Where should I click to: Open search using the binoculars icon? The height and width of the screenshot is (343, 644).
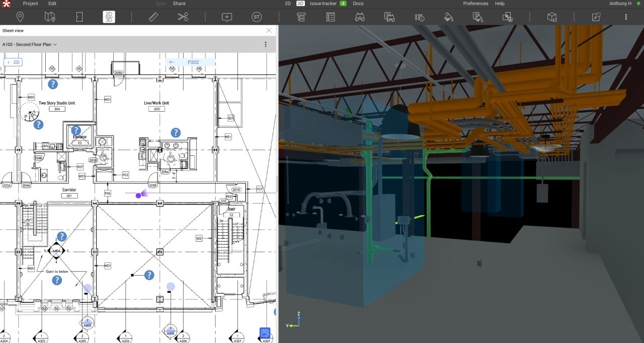360,17
